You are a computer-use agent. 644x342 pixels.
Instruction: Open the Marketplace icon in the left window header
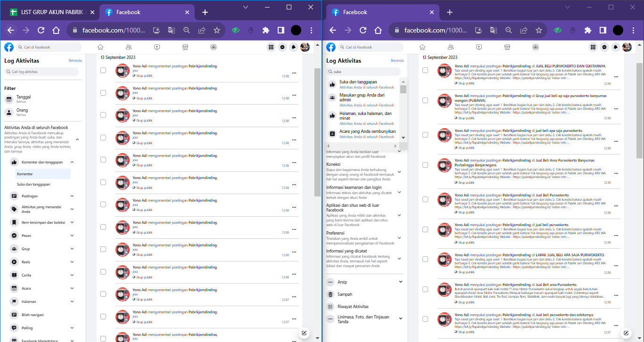pyautogui.click(x=185, y=47)
